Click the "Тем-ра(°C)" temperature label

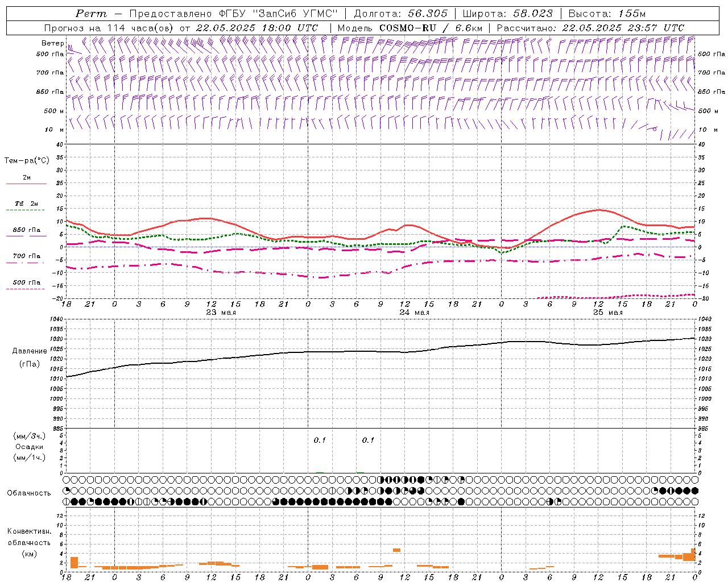[27, 161]
